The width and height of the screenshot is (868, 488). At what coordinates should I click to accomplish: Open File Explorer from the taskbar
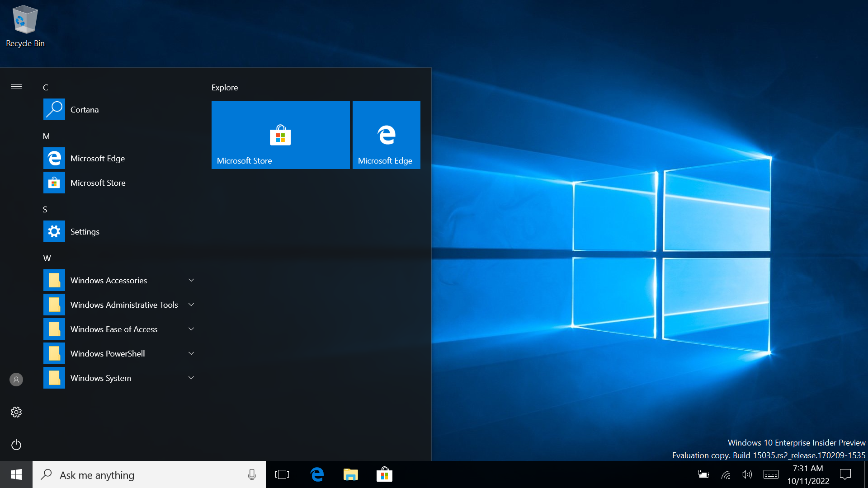click(350, 474)
